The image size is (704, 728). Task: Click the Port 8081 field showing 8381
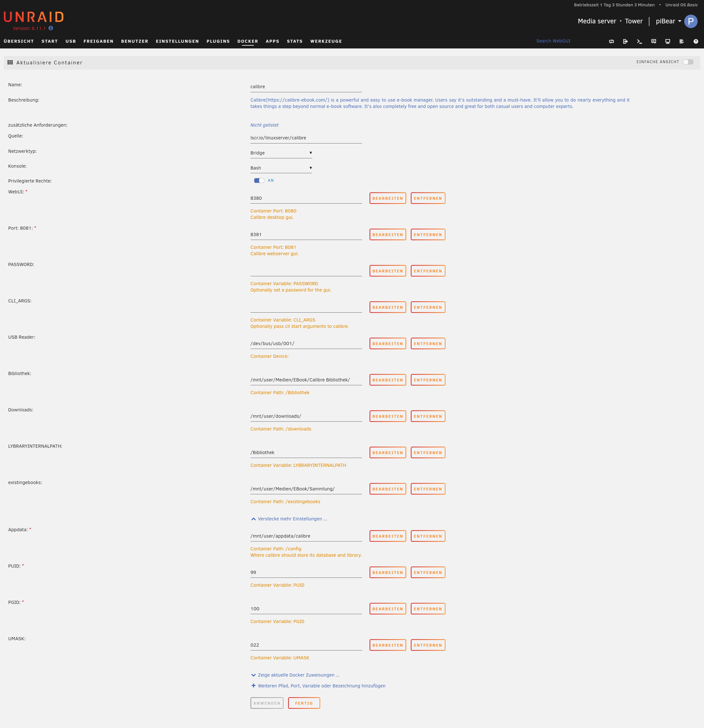[x=306, y=235]
